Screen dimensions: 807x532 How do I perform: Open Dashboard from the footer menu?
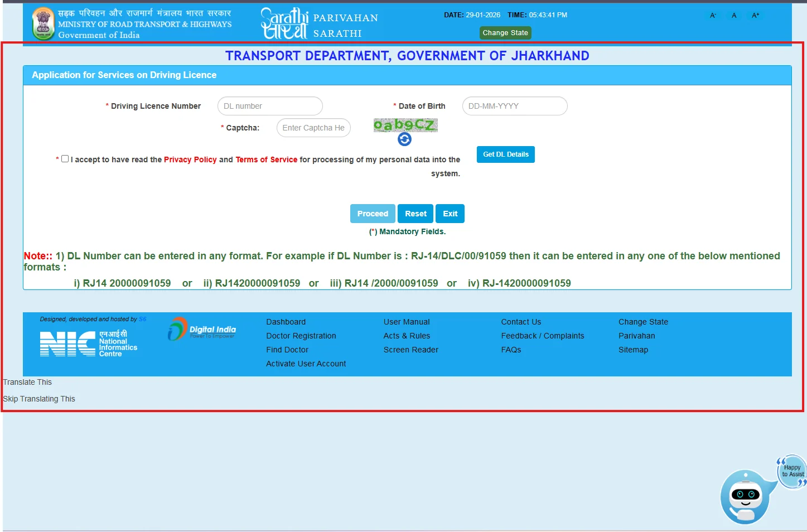click(x=286, y=322)
